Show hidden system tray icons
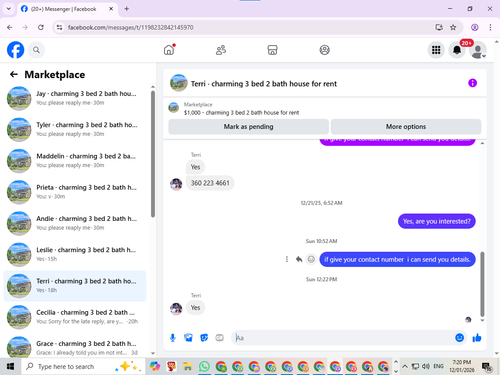Viewport: 500px width, 375px height. click(405, 367)
